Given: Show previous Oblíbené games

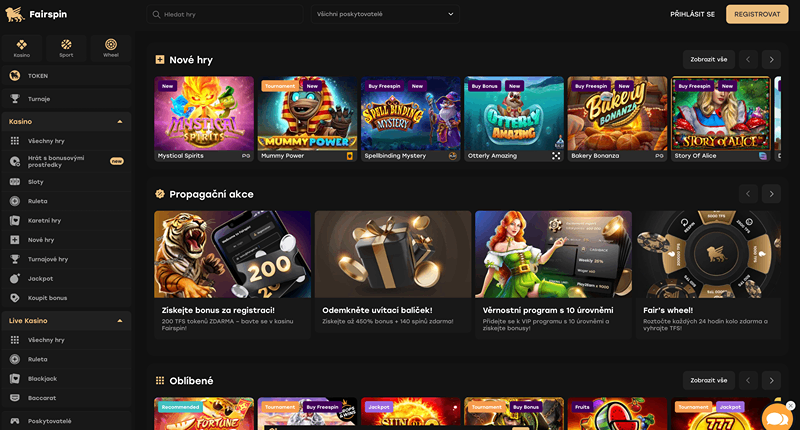Looking at the screenshot, I should coord(748,381).
